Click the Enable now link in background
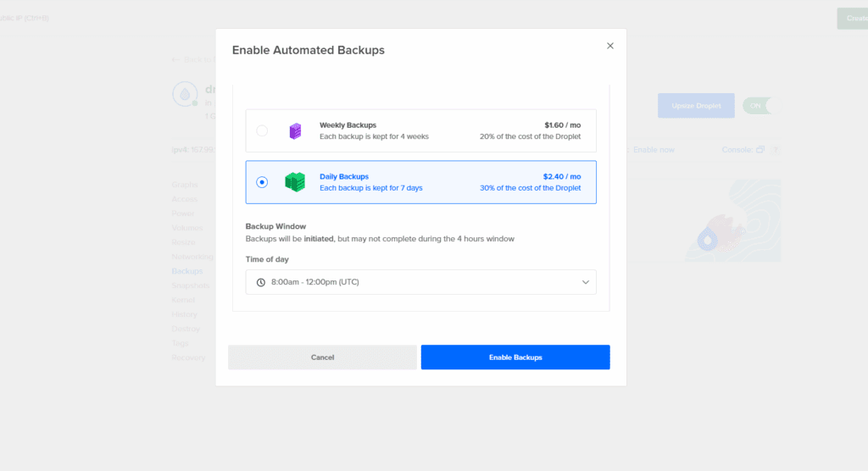Viewport: 868px width, 471px height. [654, 150]
